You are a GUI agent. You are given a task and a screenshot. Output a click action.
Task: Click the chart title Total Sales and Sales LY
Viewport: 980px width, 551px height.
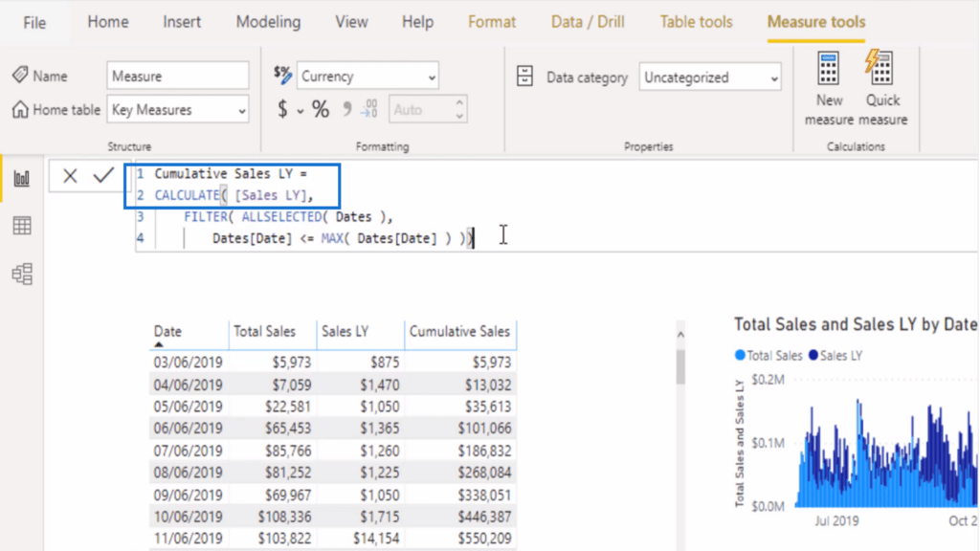(x=855, y=324)
